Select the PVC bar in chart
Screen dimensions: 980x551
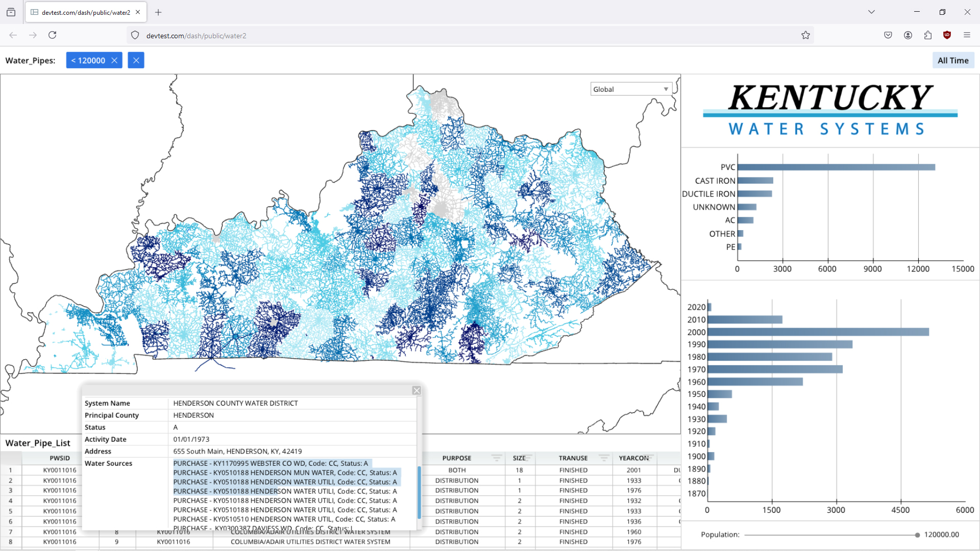coord(836,167)
